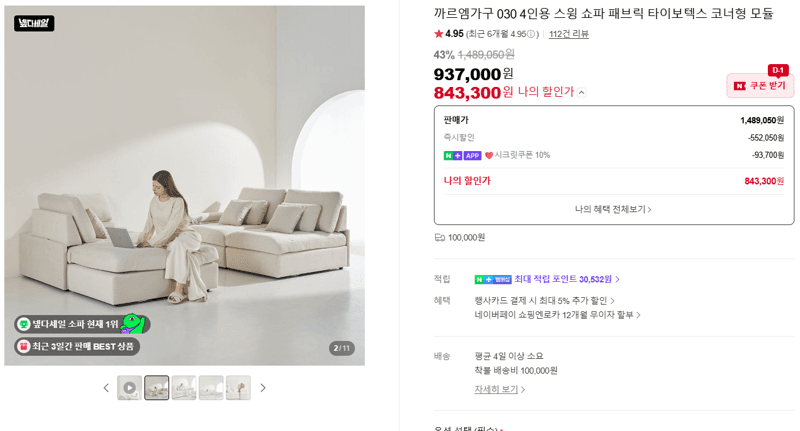The height and width of the screenshot is (431, 800).
Task: Expand 행사카드 결제 시 최대 5% 추가 할인
Action: (544, 301)
